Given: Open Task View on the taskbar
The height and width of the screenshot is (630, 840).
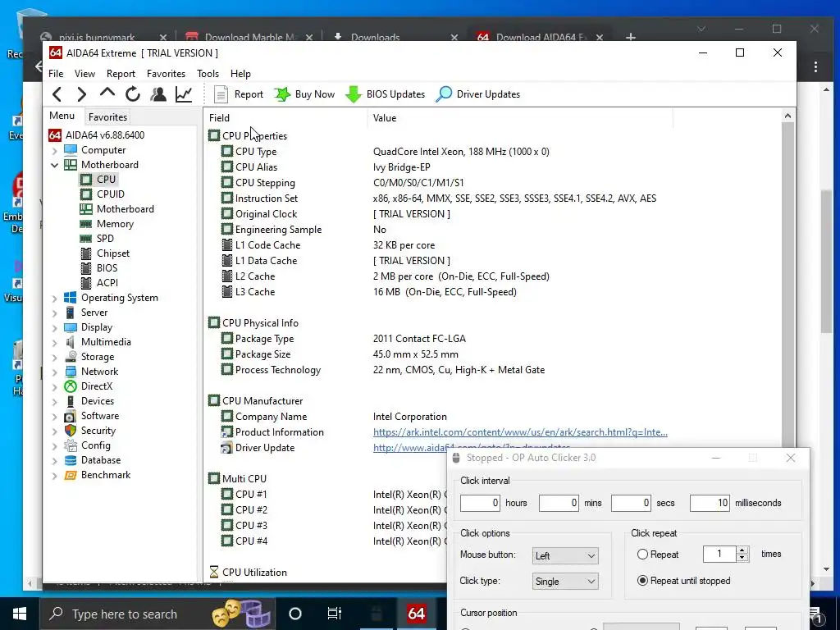Looking at the screenshot, I should tap(335, 614).
